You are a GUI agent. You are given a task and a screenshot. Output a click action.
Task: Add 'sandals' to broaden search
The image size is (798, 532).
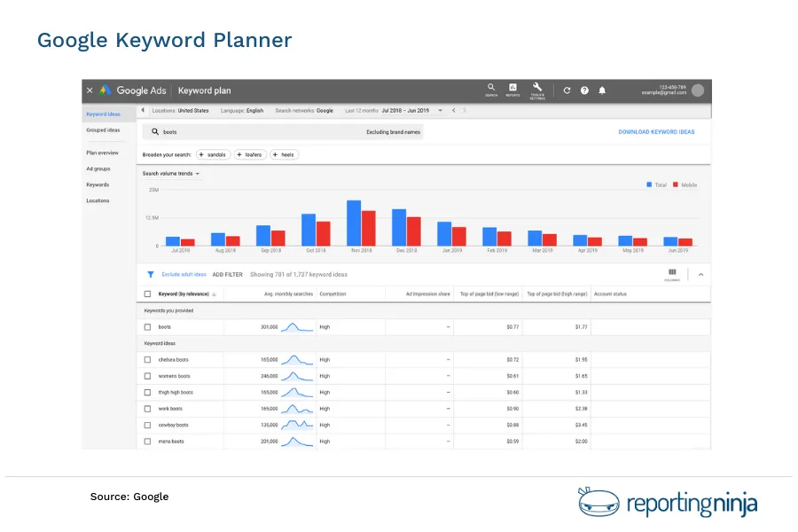[x=213, y=155]
